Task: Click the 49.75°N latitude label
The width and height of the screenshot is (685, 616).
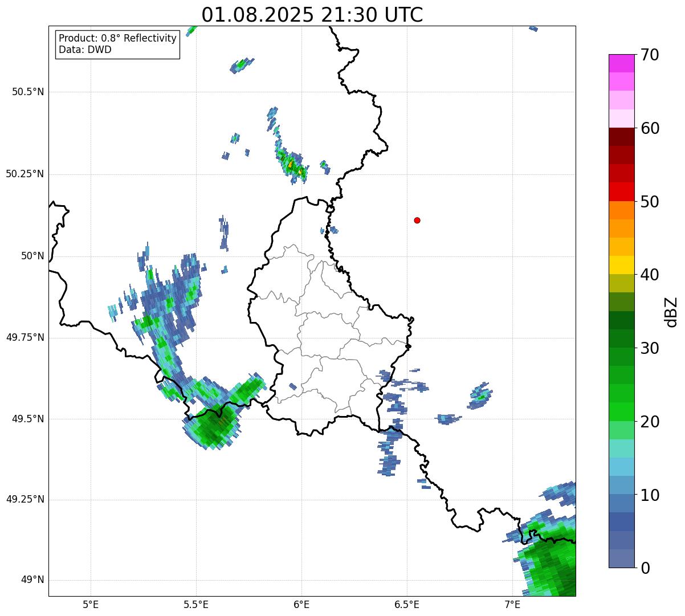Action: tap(25, 337)
